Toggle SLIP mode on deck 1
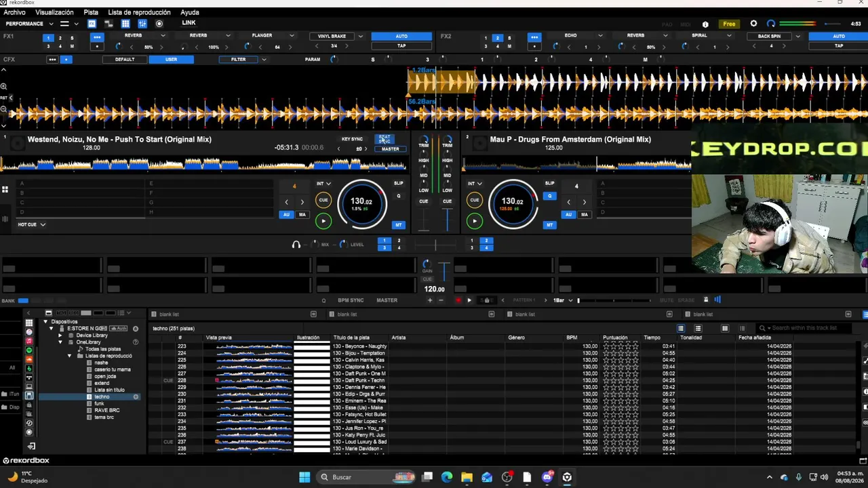This screenshot has height=488, width=868. coord(398,183)
